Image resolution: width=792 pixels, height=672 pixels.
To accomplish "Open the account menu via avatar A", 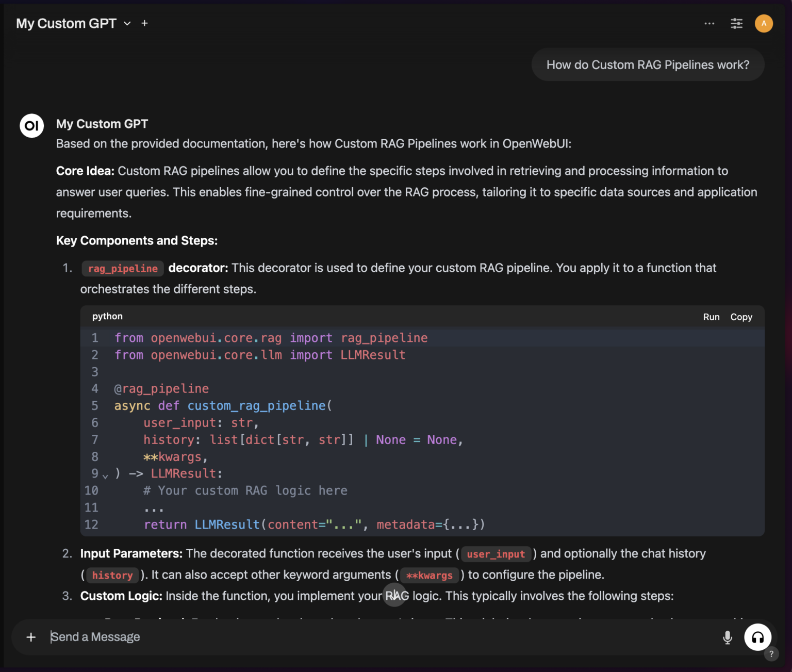I will click(x=764, y=23).
